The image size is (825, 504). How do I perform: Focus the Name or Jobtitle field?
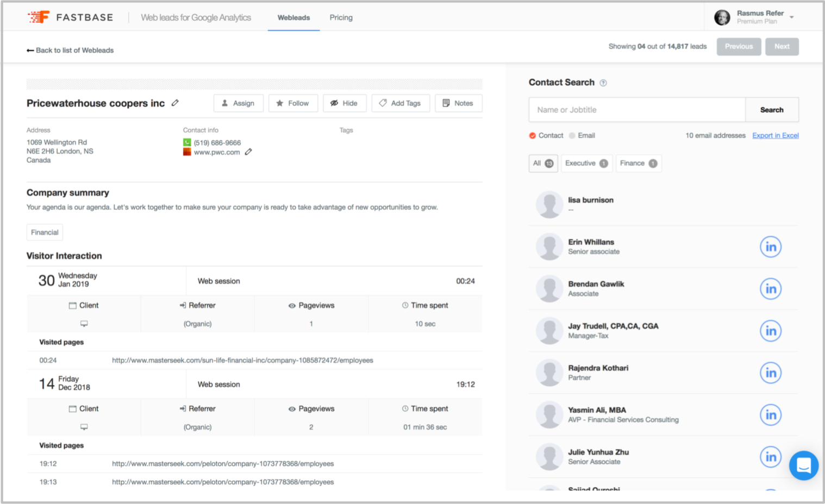tap(637, 110)
